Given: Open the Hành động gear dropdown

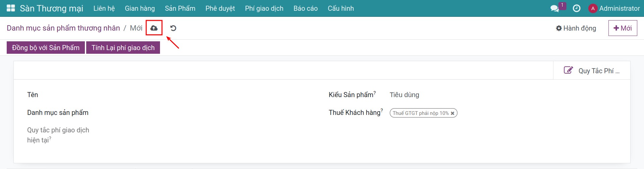Looking at the screenshot, I should [x=576, y=28].
